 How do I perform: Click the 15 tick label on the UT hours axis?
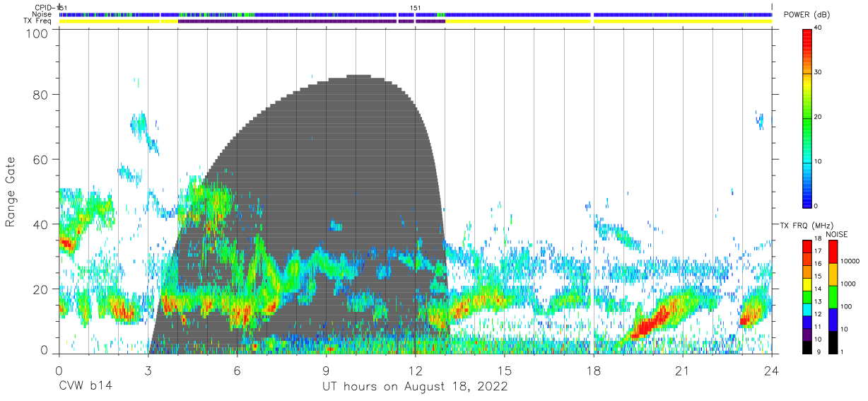tap(505, 370)
